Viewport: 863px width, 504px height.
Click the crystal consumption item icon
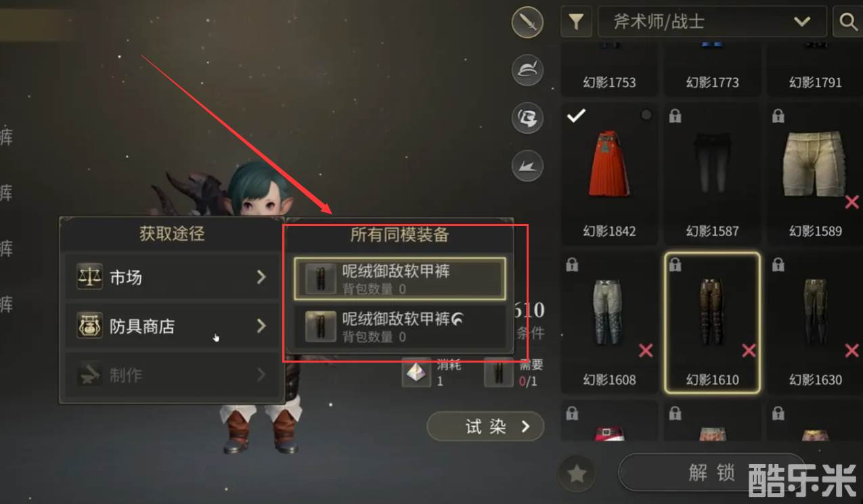point(417,373)
